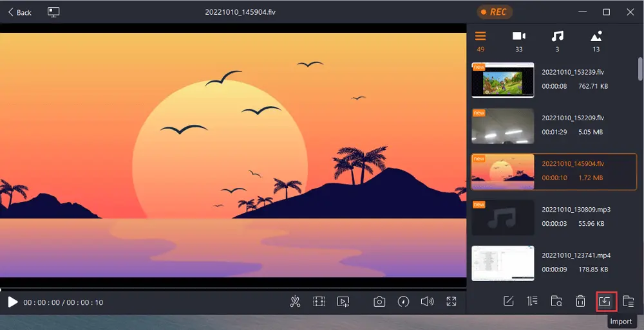Image resolution: width=644 pixels, height=330 pixels.
Task: Click the video progress bar
Action: click(x=232, y=289)
